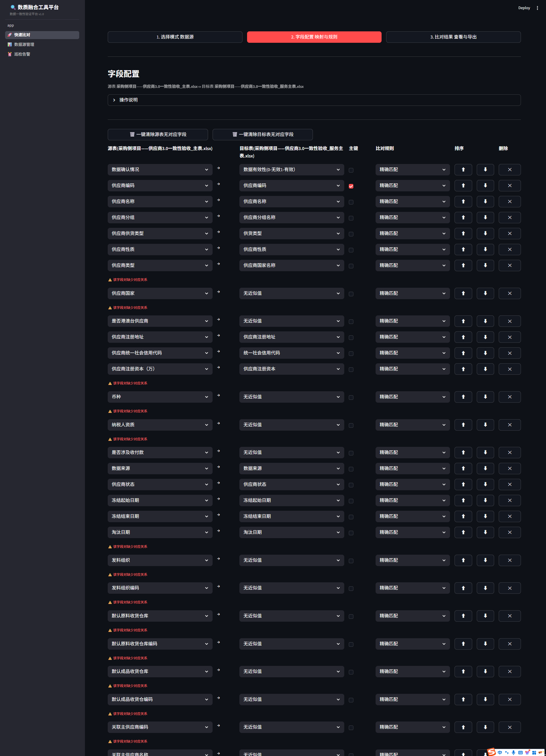Switch to the 比对结果 查看与导出 step
Viewport: 546px width, 756px height.
(x=453, y=37)
